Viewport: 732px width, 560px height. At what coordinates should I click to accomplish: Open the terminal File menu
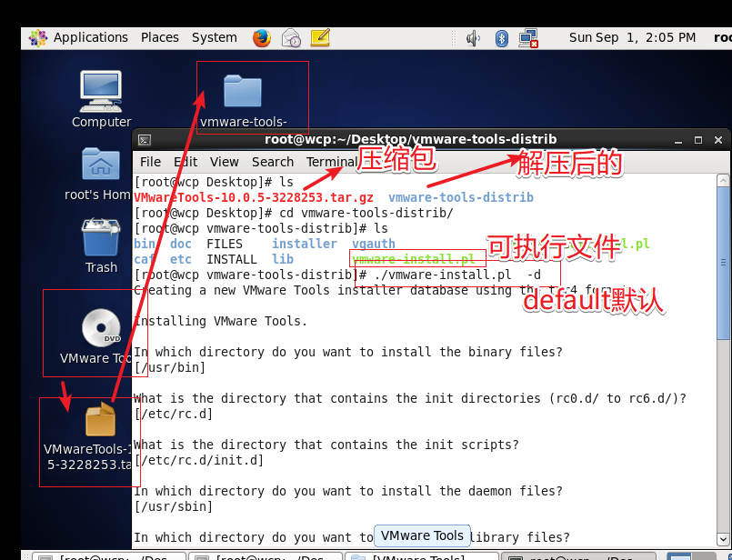click(x=150, y=162)
